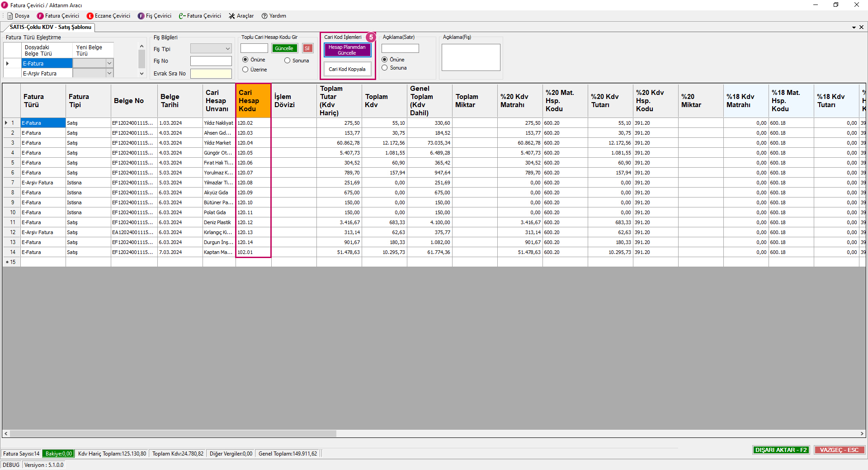
Task: Open the tab list dropdown arrow
Action: click(x=854, y=27)
